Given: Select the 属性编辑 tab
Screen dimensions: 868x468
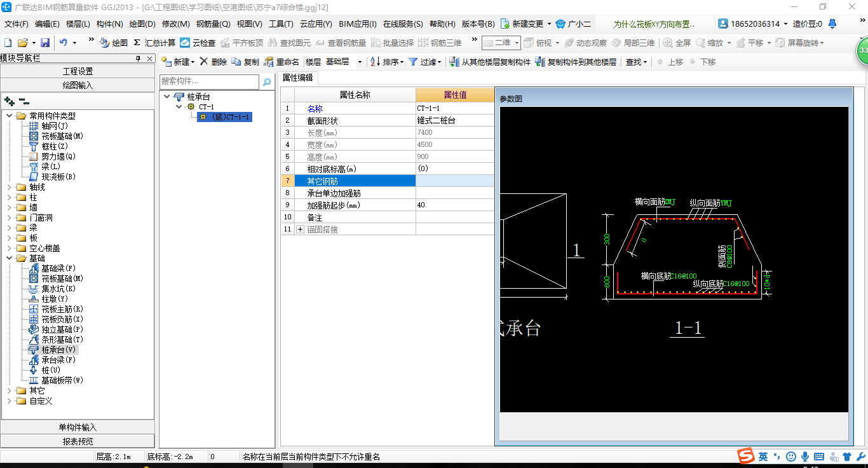Looking at the screenshot, I should [297, 78].
